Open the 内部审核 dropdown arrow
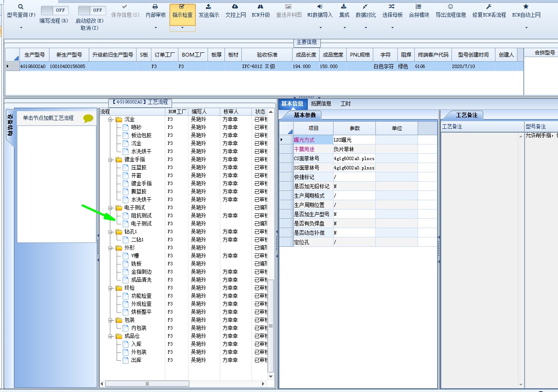This screenshot has height=392, width=558. tap(156, 28)
